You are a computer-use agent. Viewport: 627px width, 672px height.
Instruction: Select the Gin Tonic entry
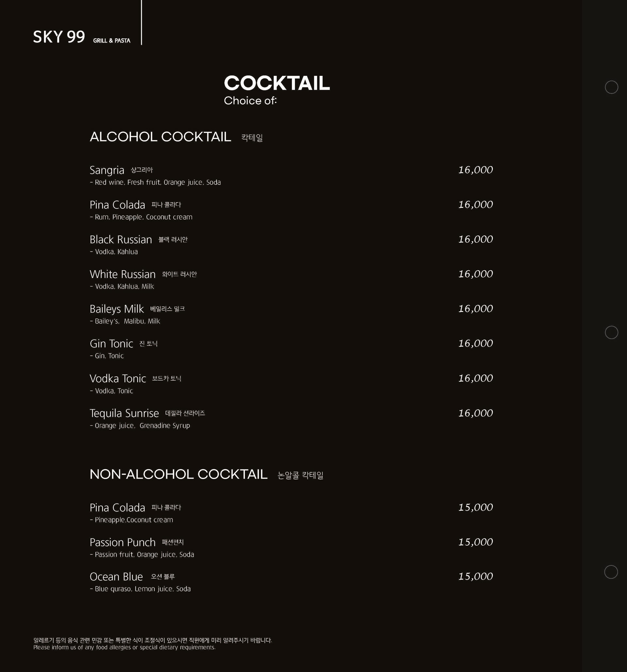(x=111, y=343)
